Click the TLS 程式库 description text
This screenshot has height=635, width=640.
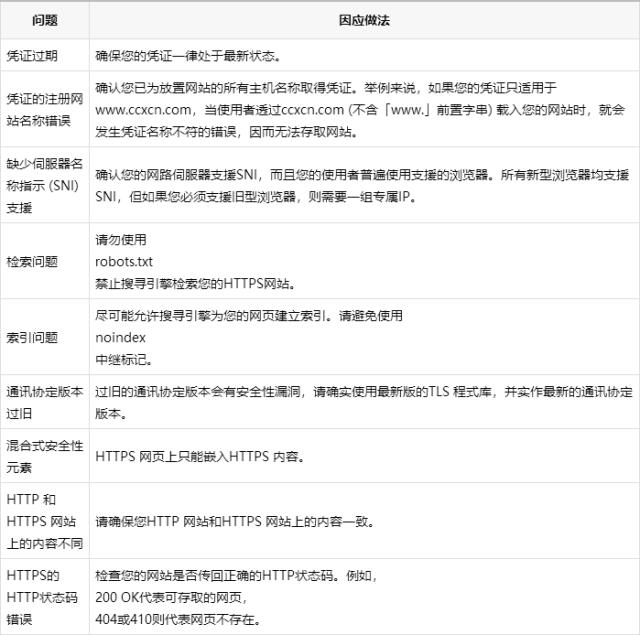coord(362,393)
